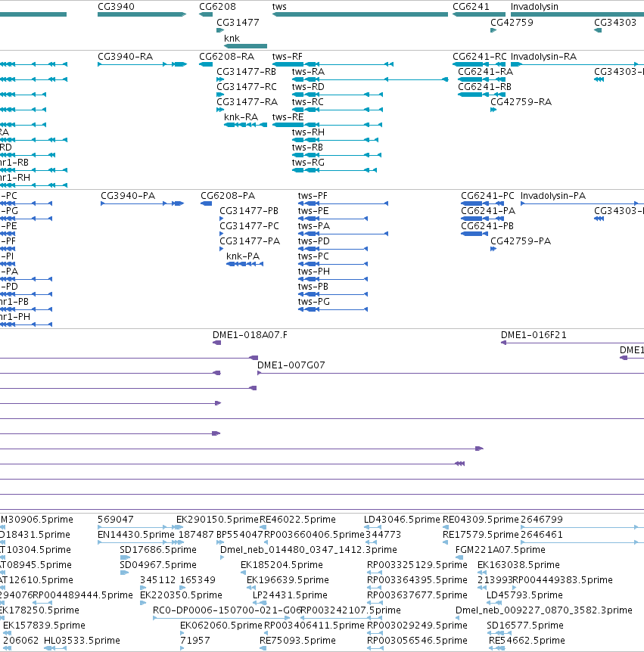The height and width of the screenshot is (652, 644).
Task: Click protein CG6241-PC
Action: [x=483, y=203]
